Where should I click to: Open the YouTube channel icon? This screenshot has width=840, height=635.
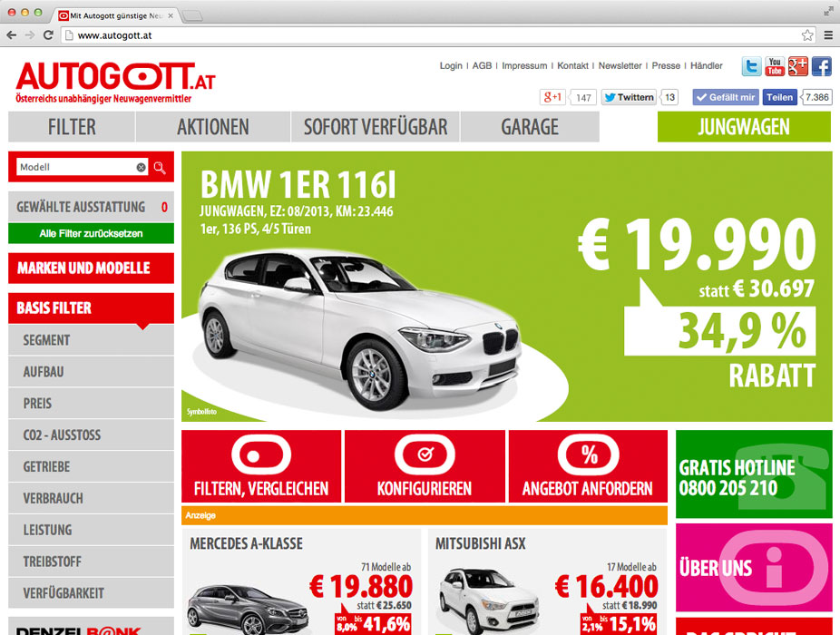775,66
